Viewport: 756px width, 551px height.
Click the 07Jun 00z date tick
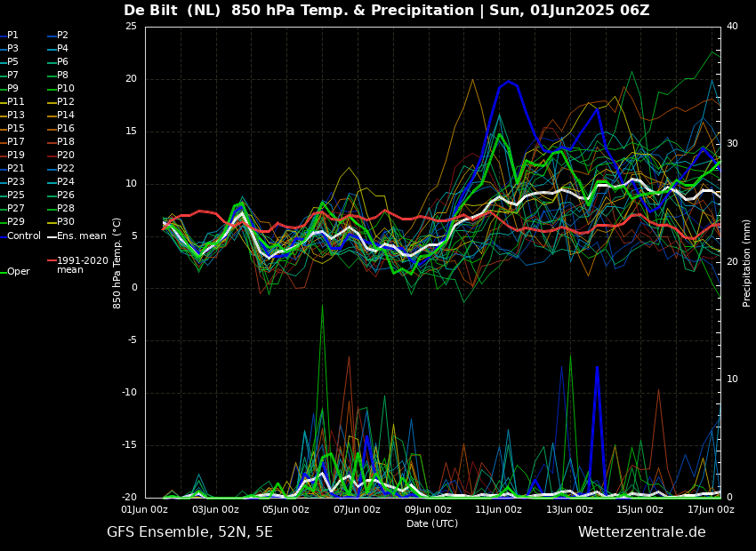(x=357, y=509)
